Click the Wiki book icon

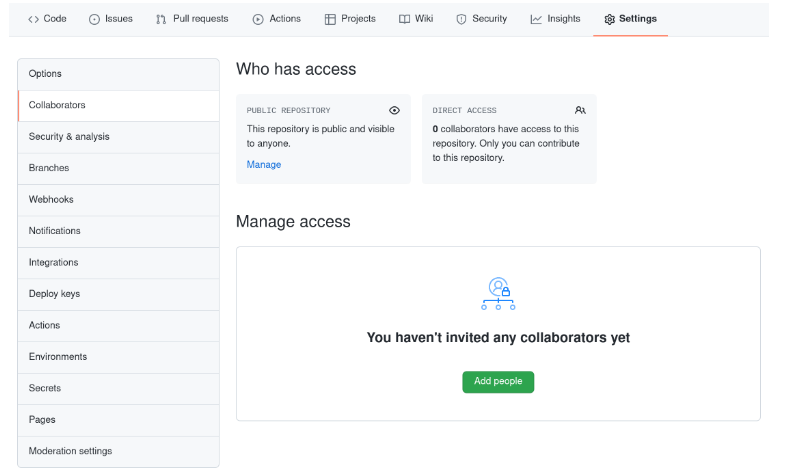pos(404,19)
